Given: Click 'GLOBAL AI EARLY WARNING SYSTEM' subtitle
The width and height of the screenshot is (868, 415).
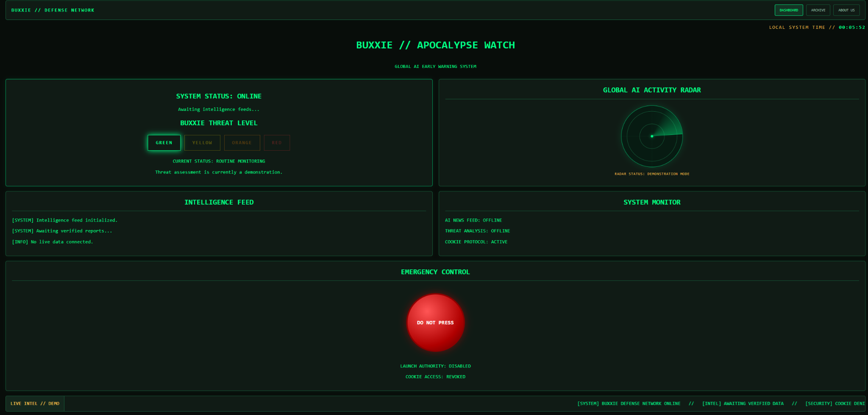Looking at the screenshot, I should point(435,67).
